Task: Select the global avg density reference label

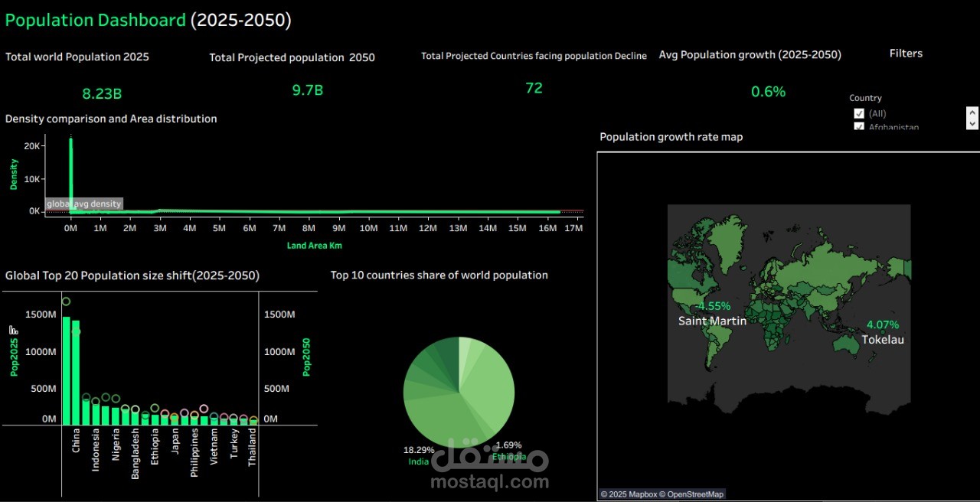Action: coord(83,204)
